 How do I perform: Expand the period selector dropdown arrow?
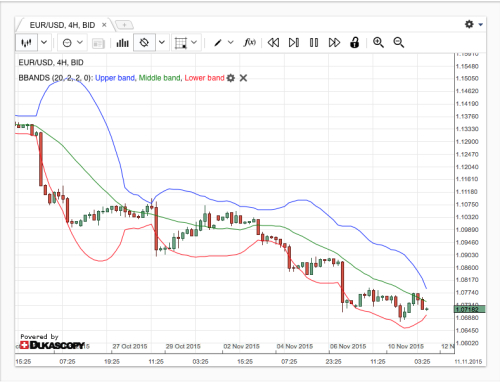coord(80,42)
